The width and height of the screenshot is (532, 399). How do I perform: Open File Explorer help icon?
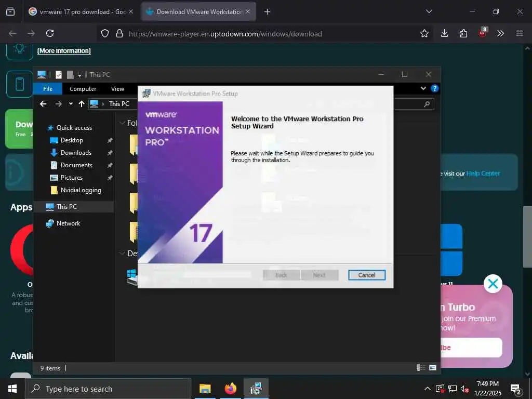click(x=435, y=88)
